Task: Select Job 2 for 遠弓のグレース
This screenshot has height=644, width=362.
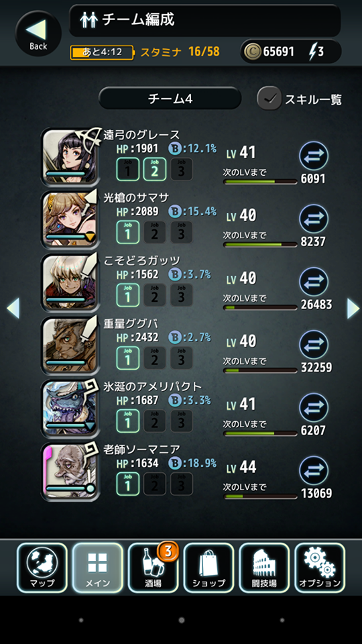Action: 155,169
